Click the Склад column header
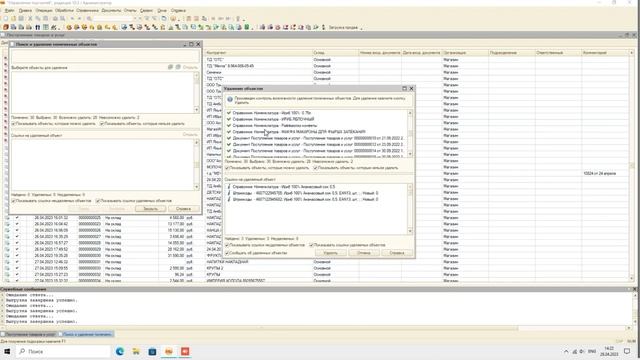640x360 pixels. tap(335, 53)
